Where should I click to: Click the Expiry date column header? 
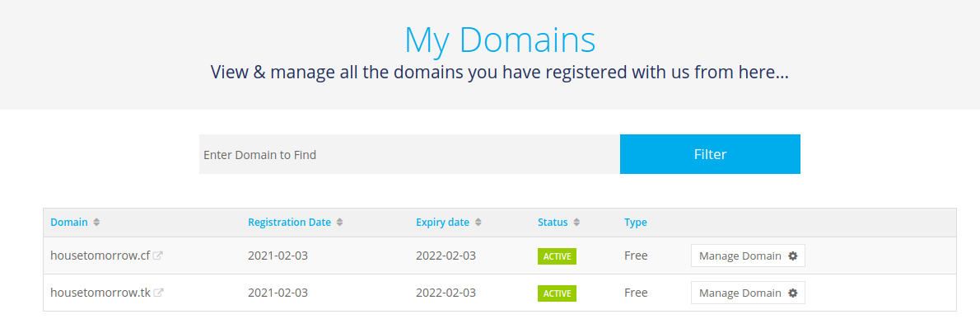click(442, 222)
